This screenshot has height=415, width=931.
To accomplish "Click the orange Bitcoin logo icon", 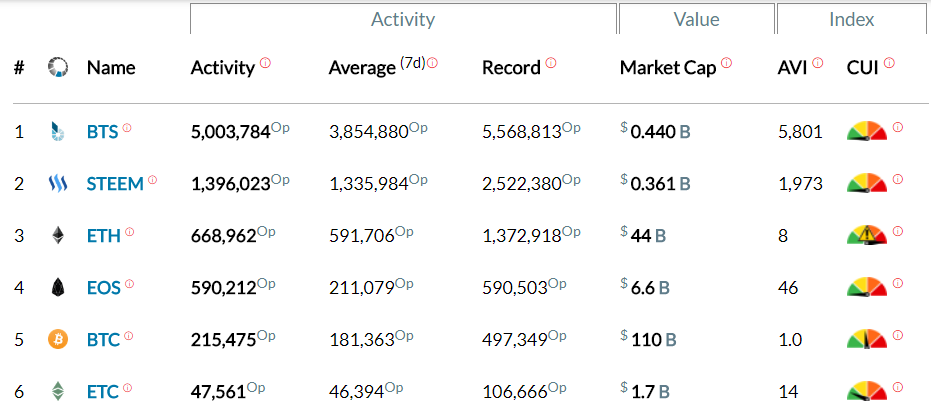I will click(x=58, y=340).
